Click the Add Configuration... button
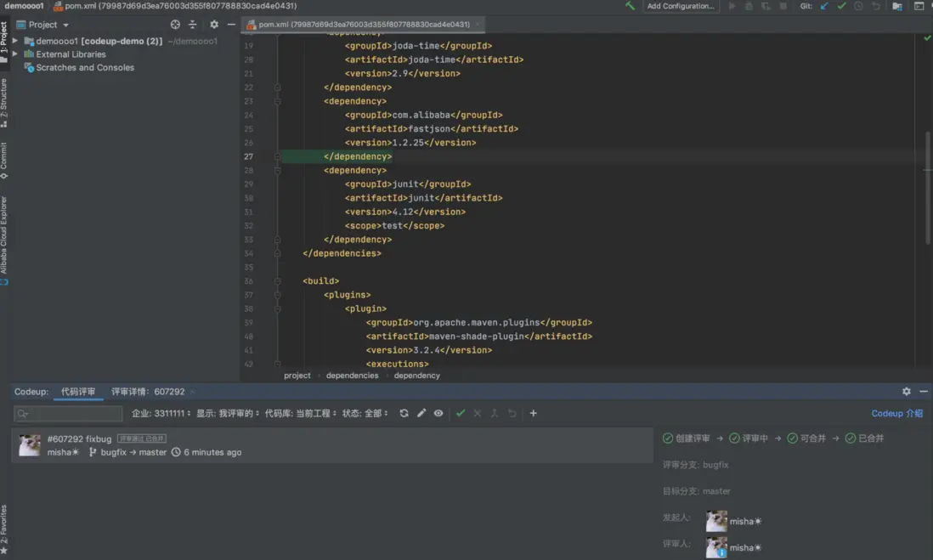The image size is (933, 560). click(x=681, y=6)
